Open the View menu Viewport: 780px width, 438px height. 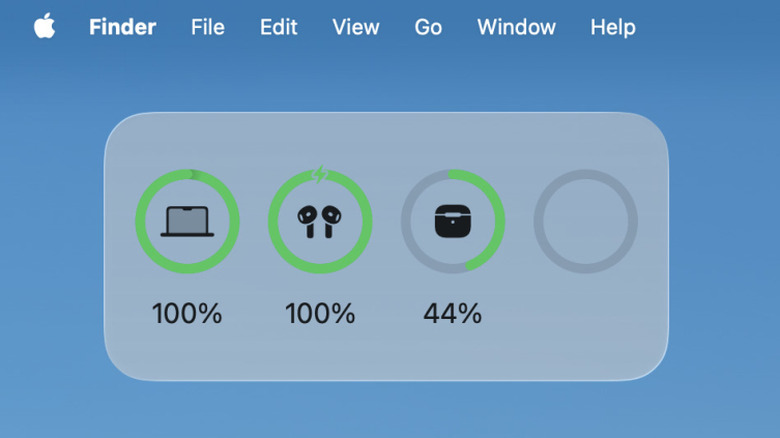click(x=355, y=27)
